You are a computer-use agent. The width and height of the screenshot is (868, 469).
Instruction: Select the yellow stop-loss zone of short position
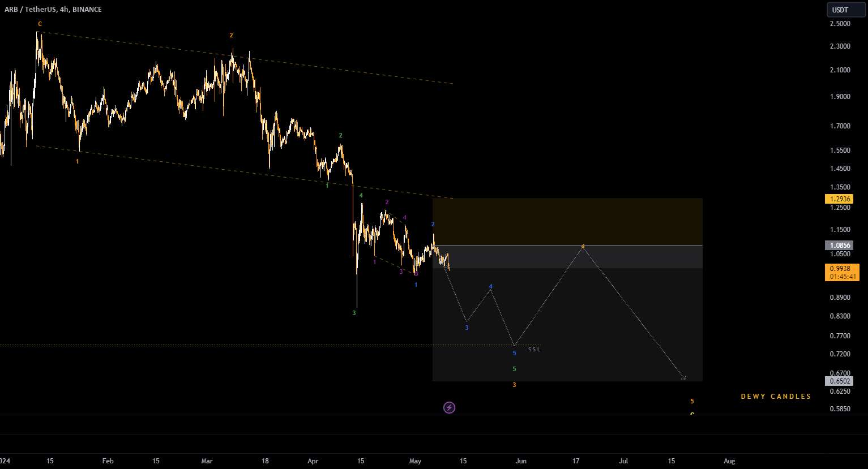567,222
